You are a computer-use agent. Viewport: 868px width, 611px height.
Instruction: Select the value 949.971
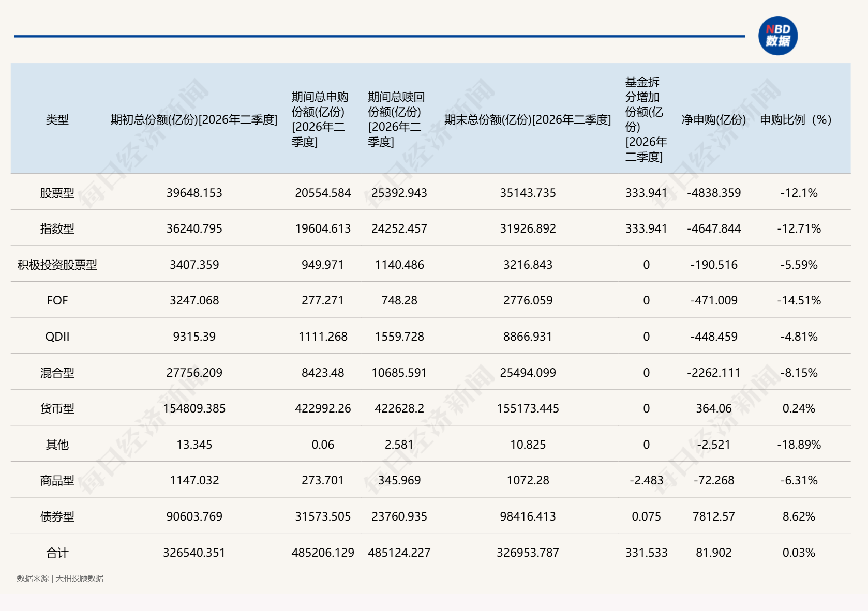pyautogui.click(x=323, y=265)
